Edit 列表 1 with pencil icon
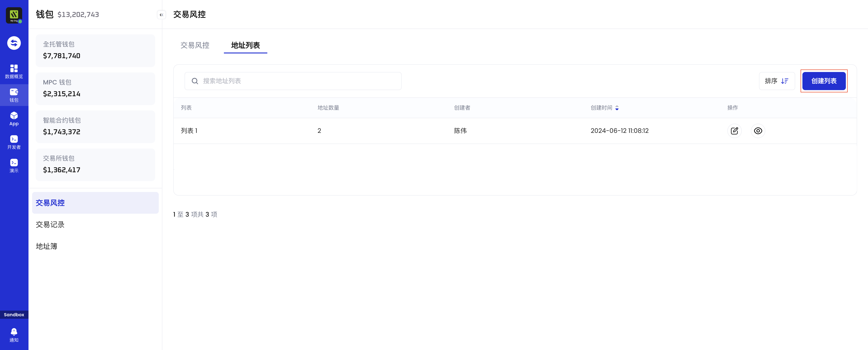Screen dimensions: 868x350 [x=734, y=131]
